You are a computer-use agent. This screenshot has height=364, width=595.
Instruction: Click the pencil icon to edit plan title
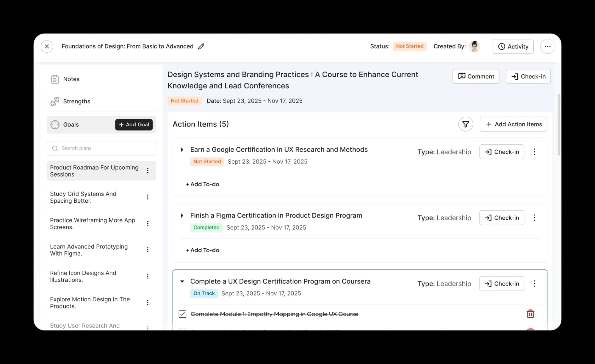tap(201, 46)
